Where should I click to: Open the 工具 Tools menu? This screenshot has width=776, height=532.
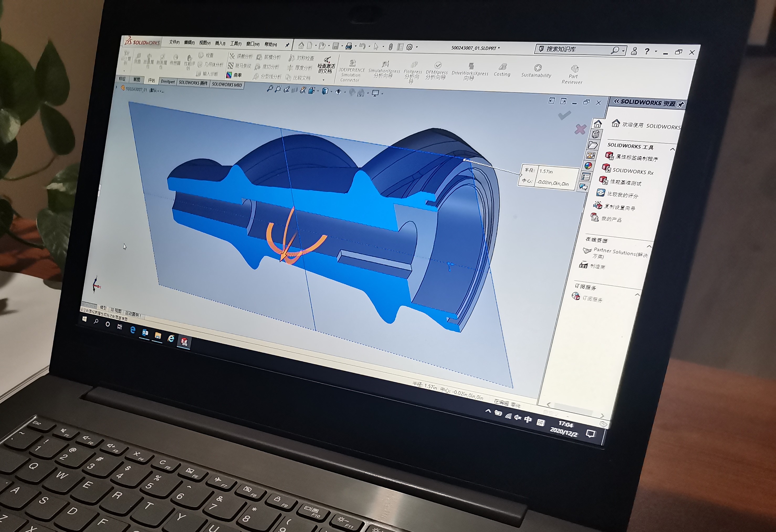(x=235, y=44)
